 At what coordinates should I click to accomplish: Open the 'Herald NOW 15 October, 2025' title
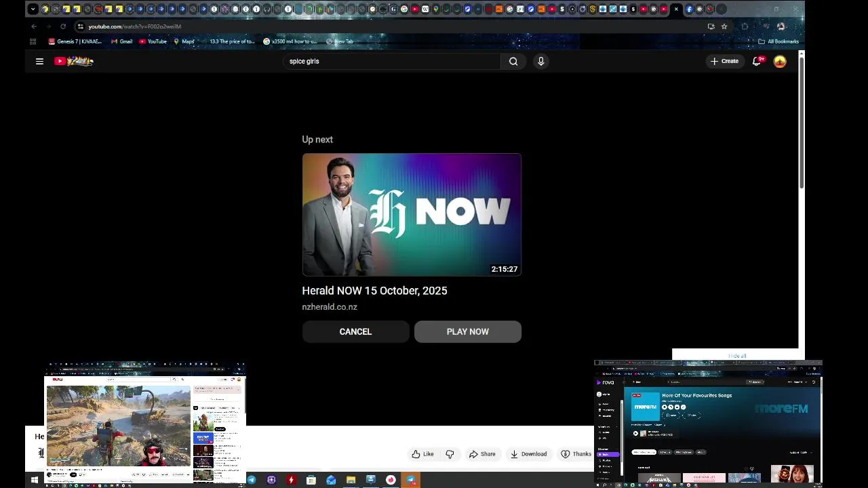click(x=374, y=290)
